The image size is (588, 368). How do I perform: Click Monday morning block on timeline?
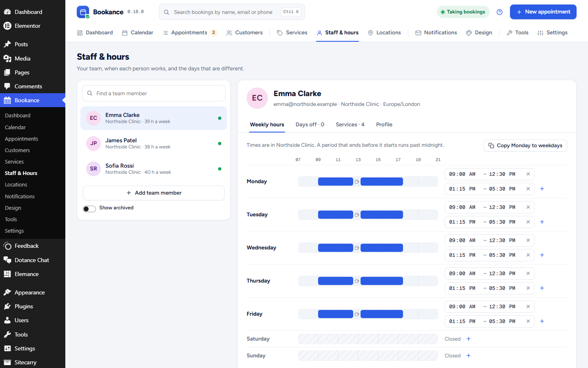(x=336, y=182)
